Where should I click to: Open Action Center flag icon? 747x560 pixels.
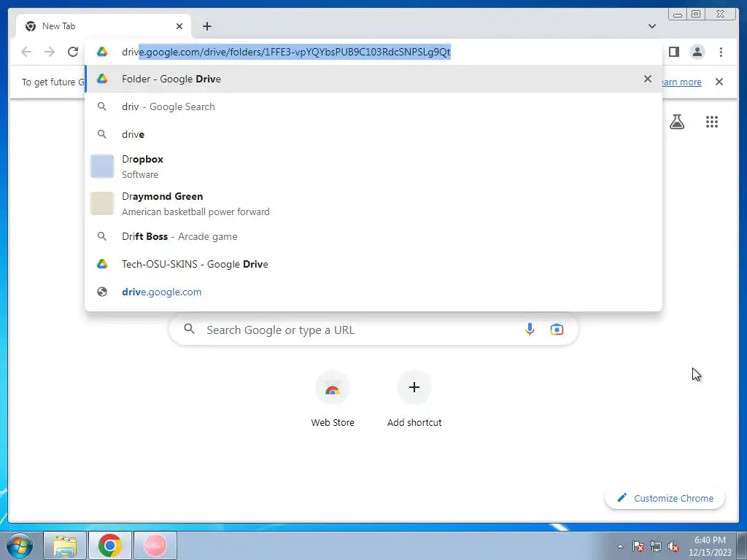click(638, 546)
